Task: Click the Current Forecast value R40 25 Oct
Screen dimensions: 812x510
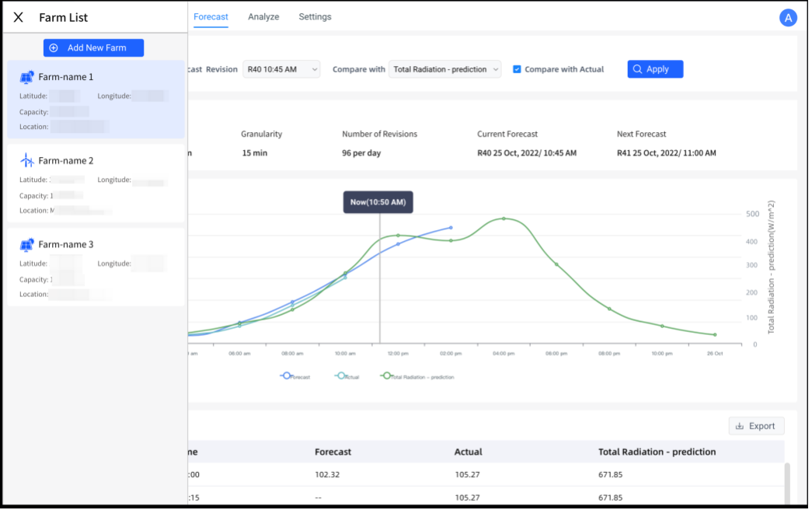Action: (527, 153)
